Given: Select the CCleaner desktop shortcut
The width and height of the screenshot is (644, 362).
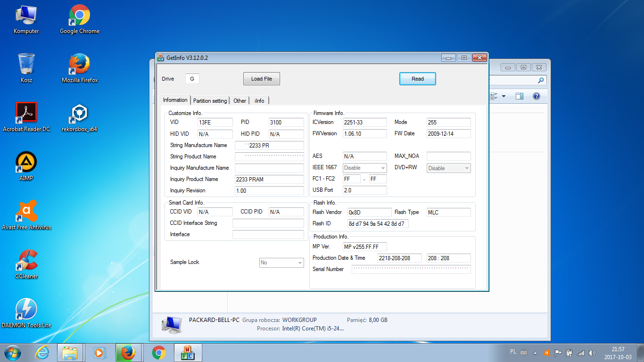Looking at the screenshot, I should [26, 264].
